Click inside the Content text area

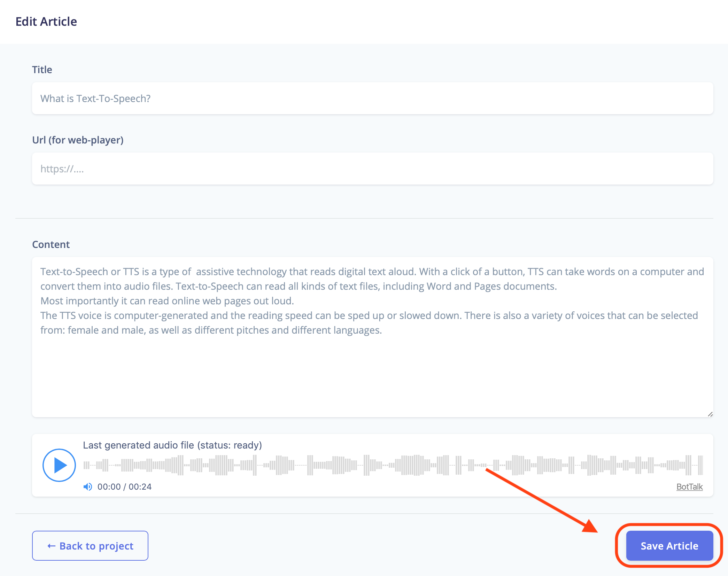(x=372, y=337)
